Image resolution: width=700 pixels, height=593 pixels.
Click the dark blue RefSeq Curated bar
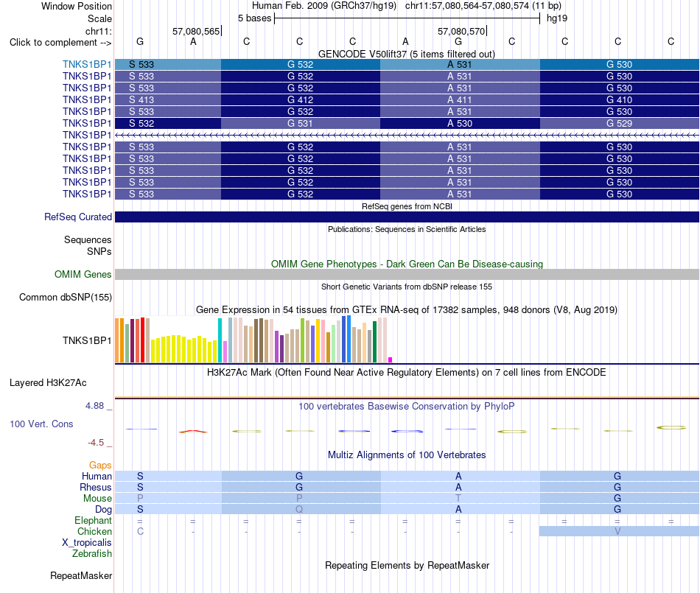click(407, 217)
